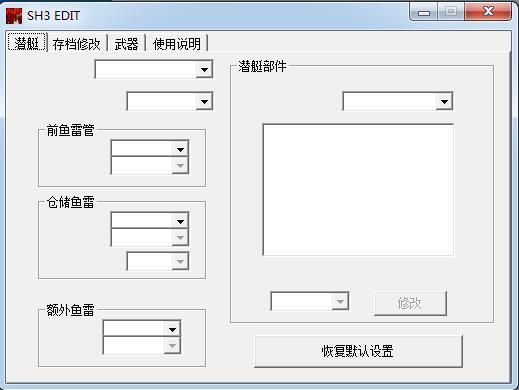Open the 武器 tab
This screenshot has height=390, width=519.
point(126,44)
